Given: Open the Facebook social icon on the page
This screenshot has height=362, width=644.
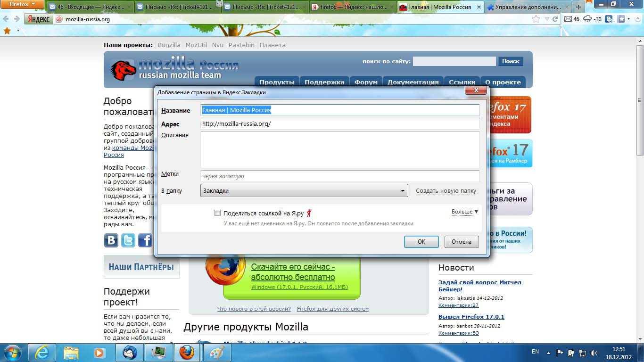Looking at the screenshot, I should click(x=145, y=240).
